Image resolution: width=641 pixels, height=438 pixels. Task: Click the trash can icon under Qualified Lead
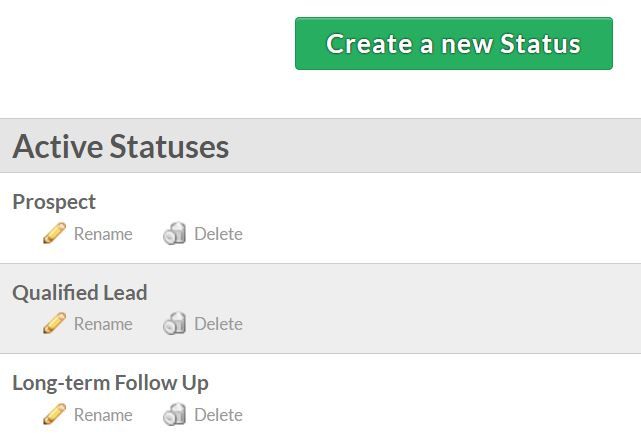click(175, 323)
